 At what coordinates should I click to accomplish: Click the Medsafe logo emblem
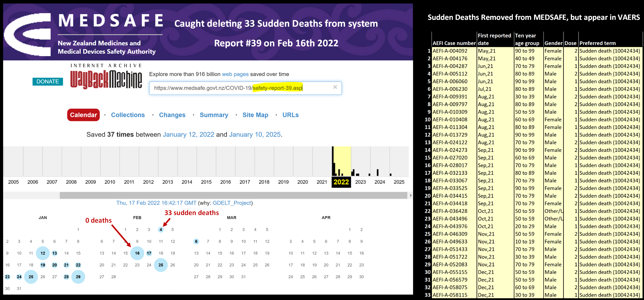(x=28, y=34)
